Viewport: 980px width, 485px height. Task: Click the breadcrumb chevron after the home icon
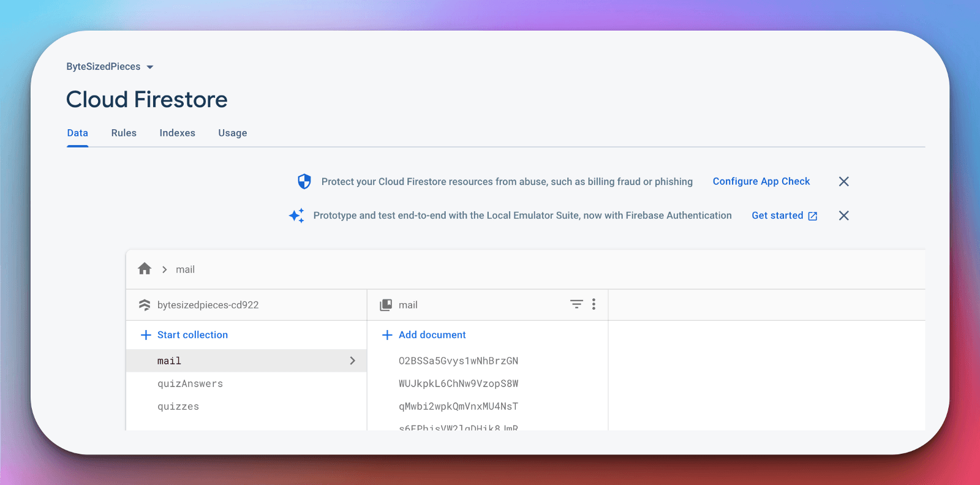pyautogui.click(x=164, y=269)
